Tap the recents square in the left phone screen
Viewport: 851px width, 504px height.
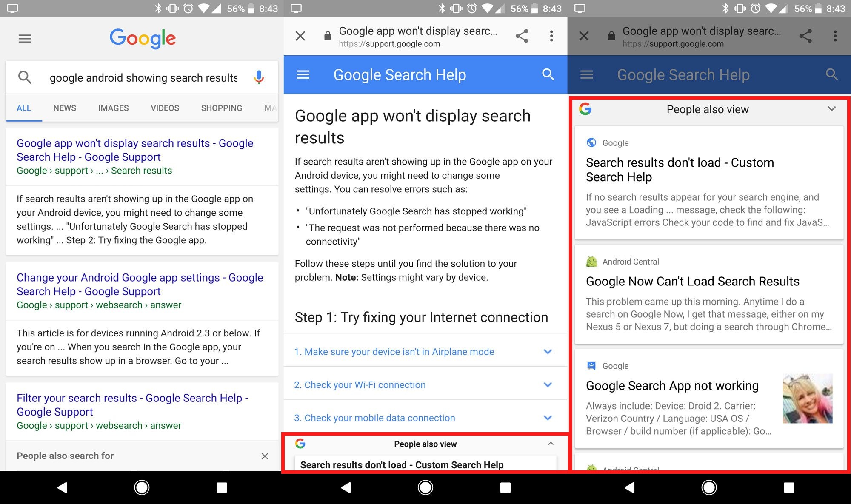click(221, 487)
